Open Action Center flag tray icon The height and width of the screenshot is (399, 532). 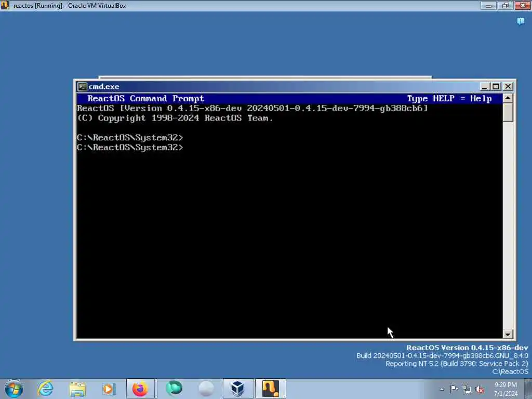point(454,389)
